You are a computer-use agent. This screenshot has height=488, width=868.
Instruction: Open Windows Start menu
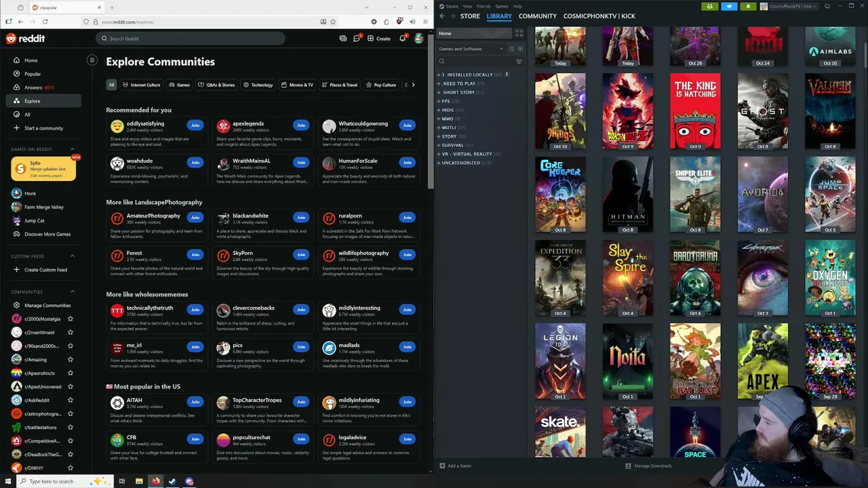tap(7, 481)
